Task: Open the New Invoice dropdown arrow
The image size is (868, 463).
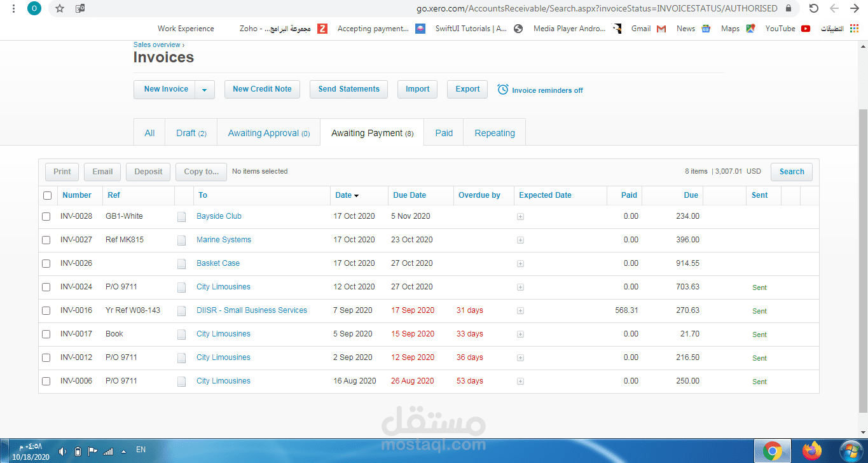Action: 205,90
